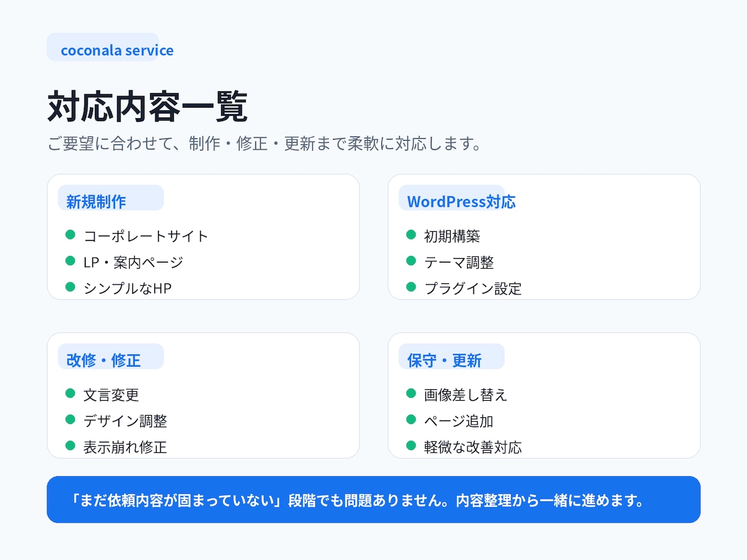Click the green bullet beside 軽微な改善対応
The width and height of the screenshot is (747, 560).
tap(411, 445)
